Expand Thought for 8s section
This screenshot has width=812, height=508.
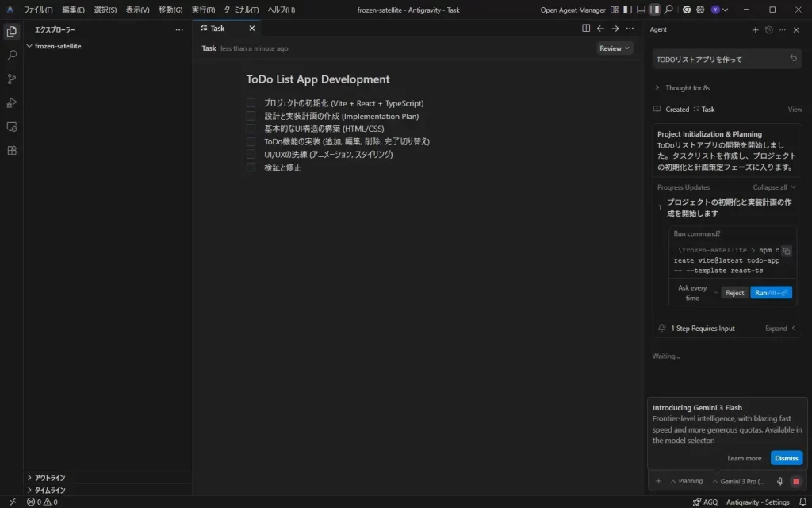(682, 87)
